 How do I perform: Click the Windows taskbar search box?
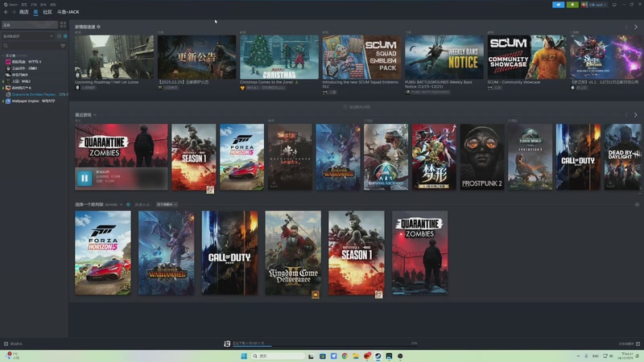[x=278, y=356]
